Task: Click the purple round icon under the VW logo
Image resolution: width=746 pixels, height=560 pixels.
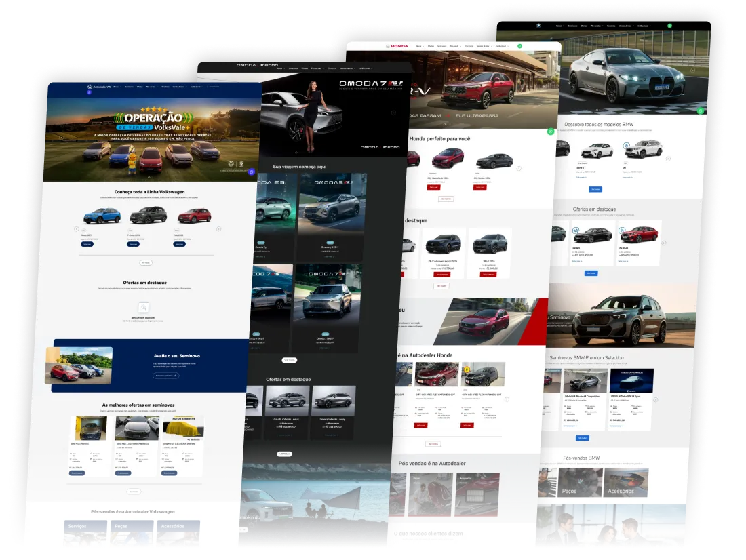Action: coord(89,92)
